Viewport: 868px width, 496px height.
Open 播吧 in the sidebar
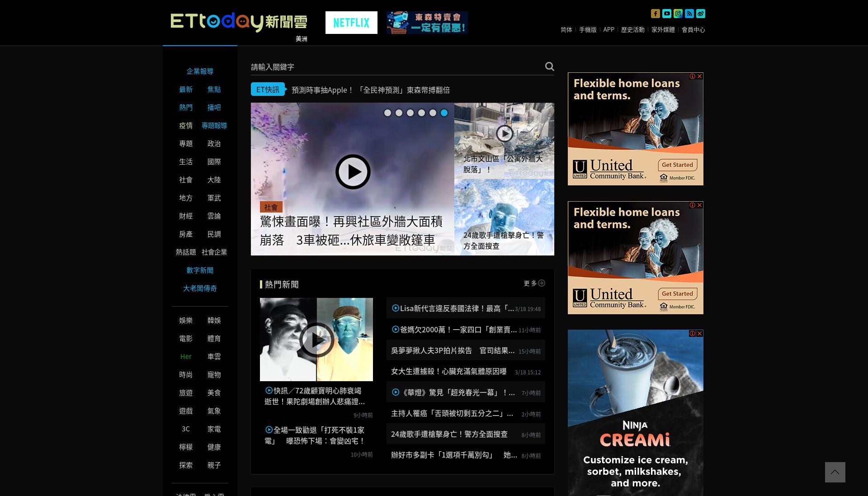pyautogui.click(x=214, y=107)
